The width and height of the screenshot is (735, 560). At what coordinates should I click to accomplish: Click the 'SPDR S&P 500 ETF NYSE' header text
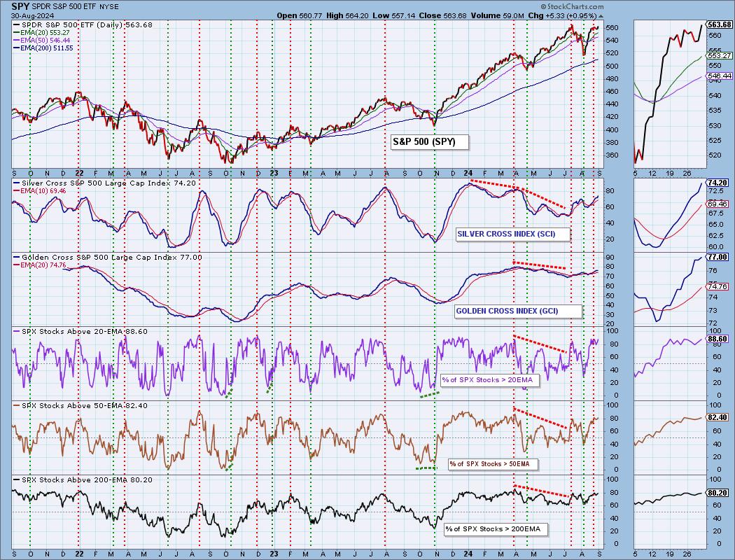pyautogui.click(x=75, y=6)
